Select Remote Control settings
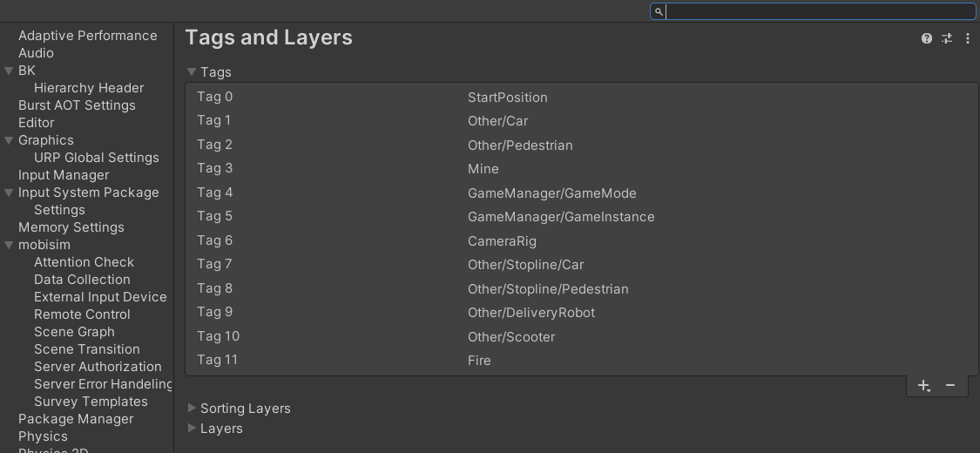The image size is (980, 453). click(x=82, y=314)
